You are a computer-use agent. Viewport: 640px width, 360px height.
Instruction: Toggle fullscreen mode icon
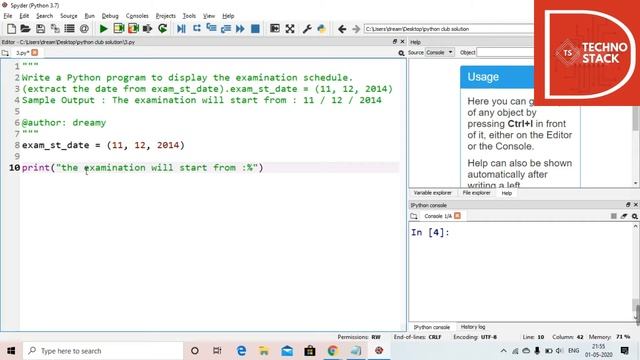click(290, 29)
